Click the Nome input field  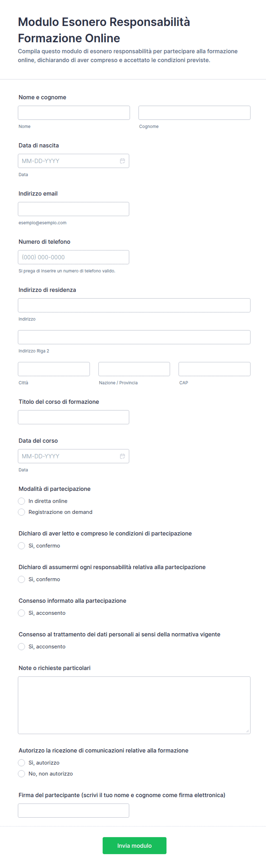[74, 113]
